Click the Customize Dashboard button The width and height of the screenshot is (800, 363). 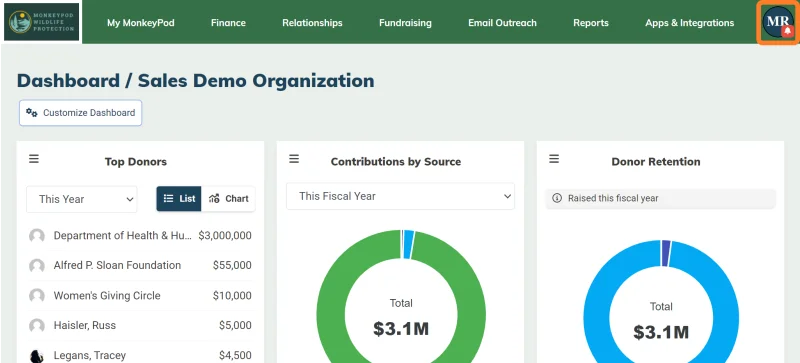point(81,113)
